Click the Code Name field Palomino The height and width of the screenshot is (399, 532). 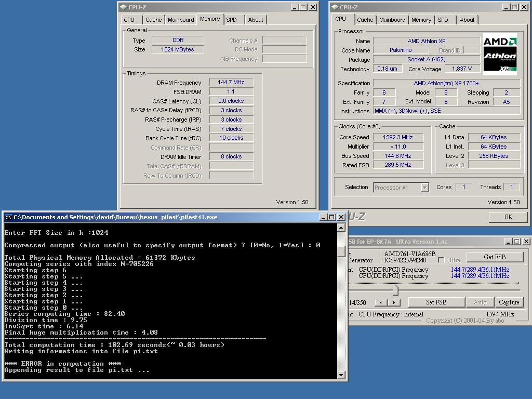click(x=401, y=50)
